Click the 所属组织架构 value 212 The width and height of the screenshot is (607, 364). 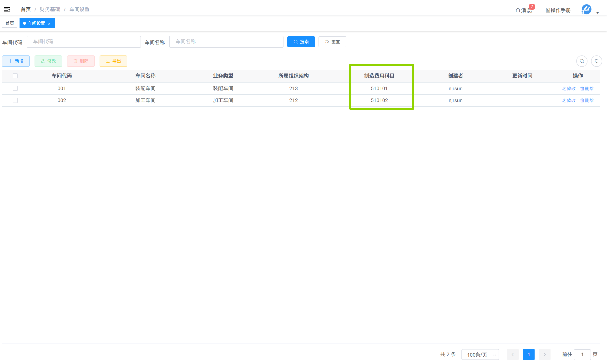(293, 100)
